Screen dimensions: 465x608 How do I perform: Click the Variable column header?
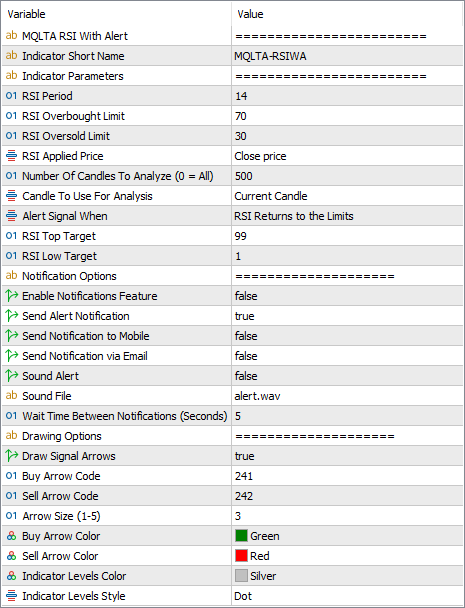116,14
